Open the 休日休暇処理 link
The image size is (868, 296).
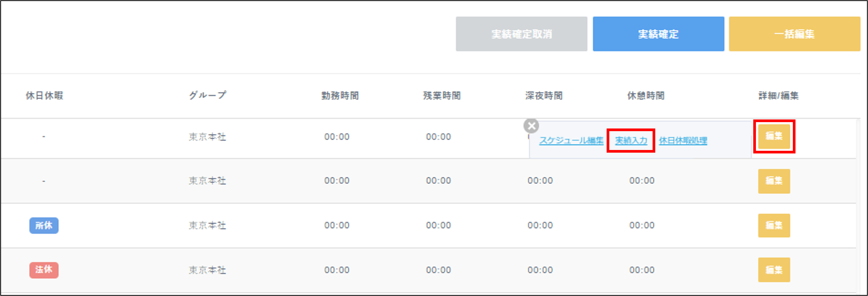point(683,140)
